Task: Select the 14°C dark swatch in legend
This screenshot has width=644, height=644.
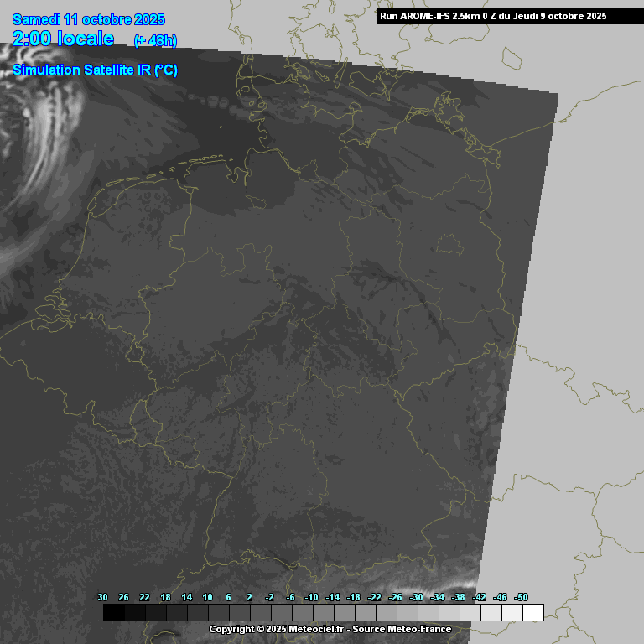Action: (x=197, y=613)
